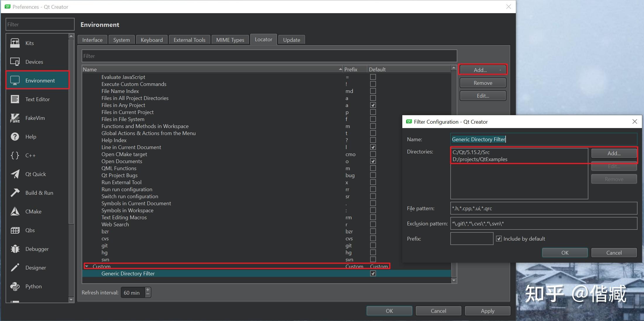Toggle default checkbox for Qt Project Bugs
The width and height of the screenshot is (644, 321).
coord(373,175)
